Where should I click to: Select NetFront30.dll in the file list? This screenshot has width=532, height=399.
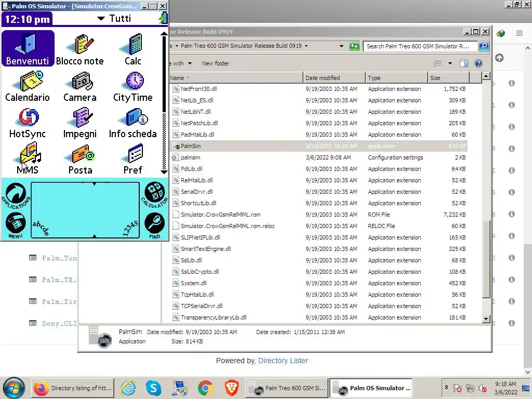click(x=318, y=89)
